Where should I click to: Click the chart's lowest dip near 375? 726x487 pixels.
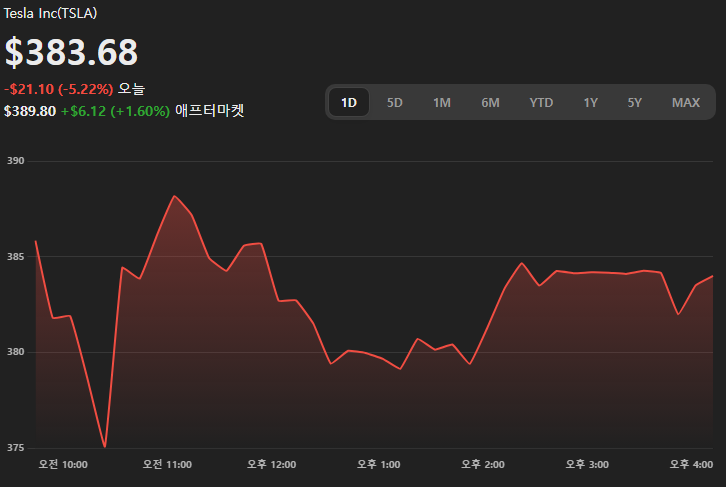point(105,447)
